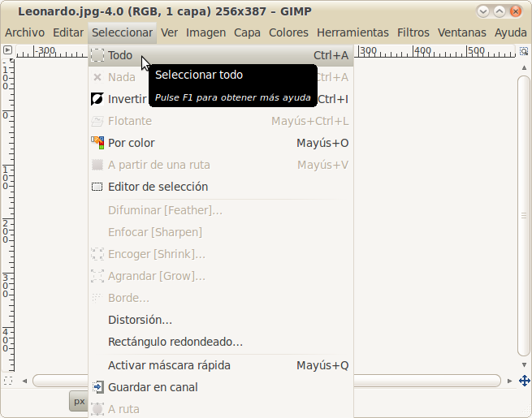Open the Herramientas menu
Viewport: 532px width, 418px height.
[353, 32]
